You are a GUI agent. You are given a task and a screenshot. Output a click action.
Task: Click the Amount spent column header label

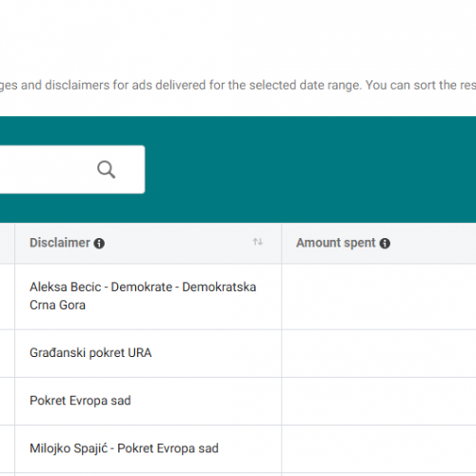click(x=336, y=243)
